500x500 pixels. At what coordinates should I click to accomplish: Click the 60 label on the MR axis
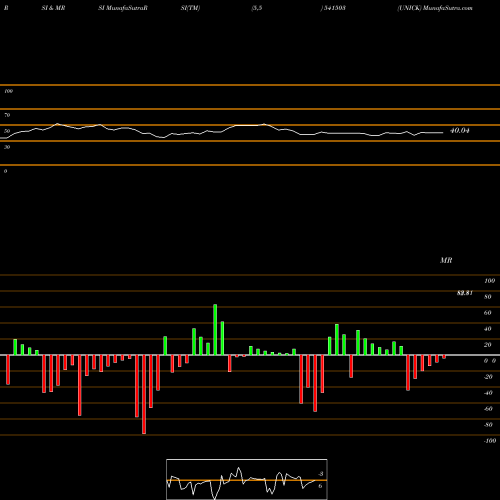pyautogui.click(x=487, y=313)
